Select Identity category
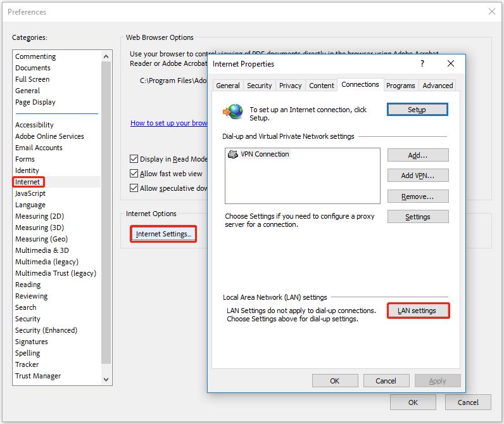Image resolution: width=504 pixels, height=424 pixels. point(27,170)
